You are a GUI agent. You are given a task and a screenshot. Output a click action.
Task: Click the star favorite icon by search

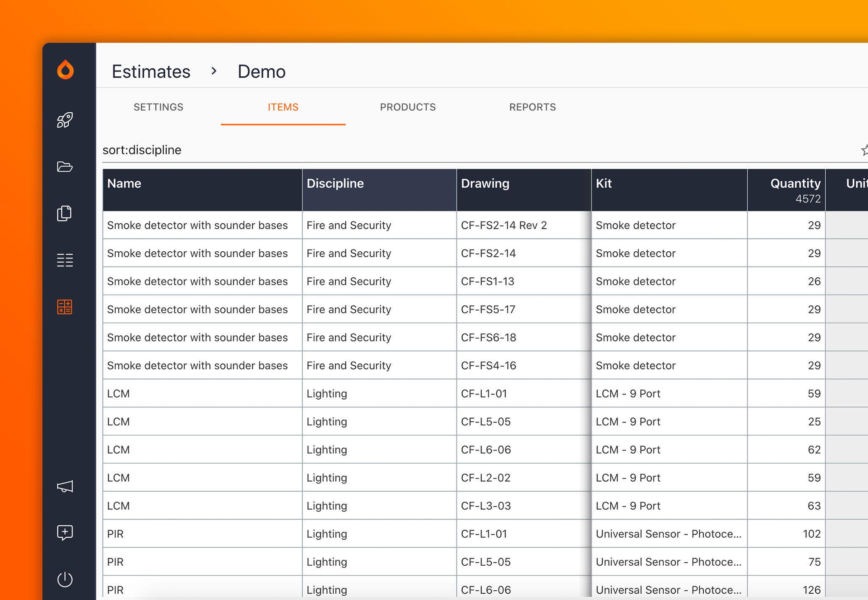click(x=864, y=150)
